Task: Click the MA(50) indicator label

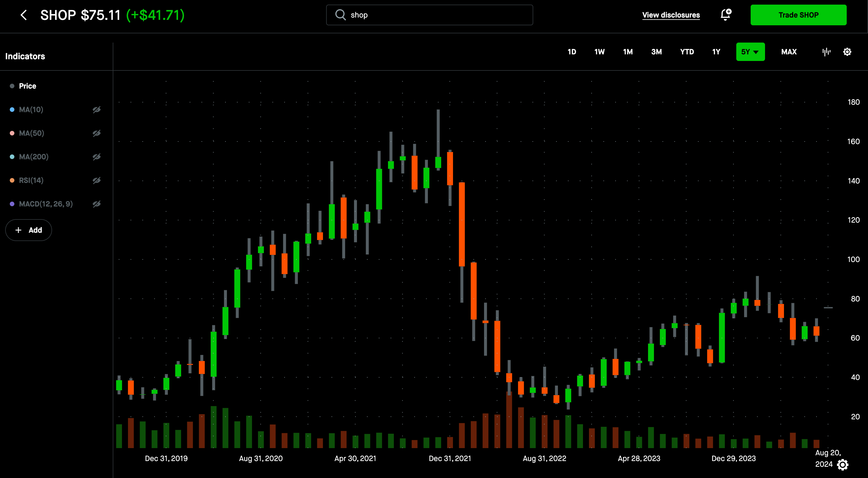Action: click(31, 133)
